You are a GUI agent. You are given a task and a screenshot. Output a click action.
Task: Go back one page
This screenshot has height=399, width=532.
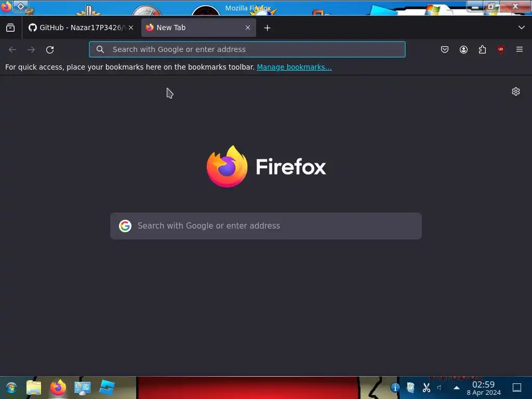coord(12,50)
